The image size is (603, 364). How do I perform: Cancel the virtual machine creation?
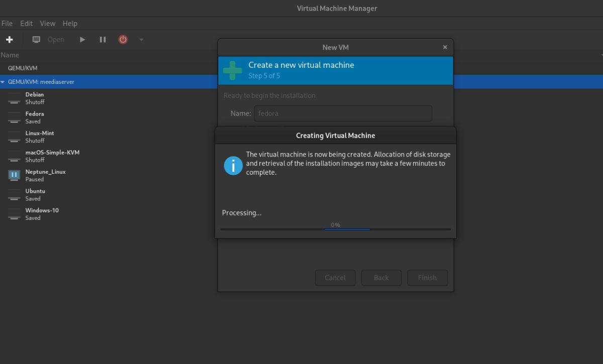335,278
